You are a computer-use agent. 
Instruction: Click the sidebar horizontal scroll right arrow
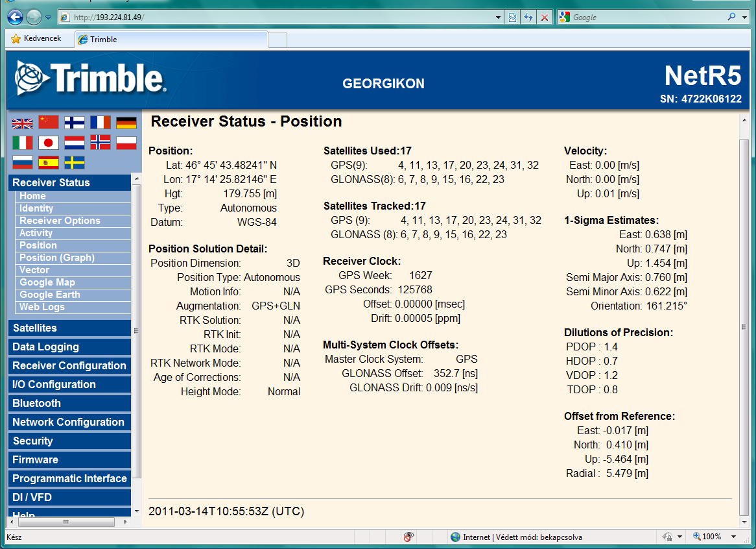click(x=125, y=522)
